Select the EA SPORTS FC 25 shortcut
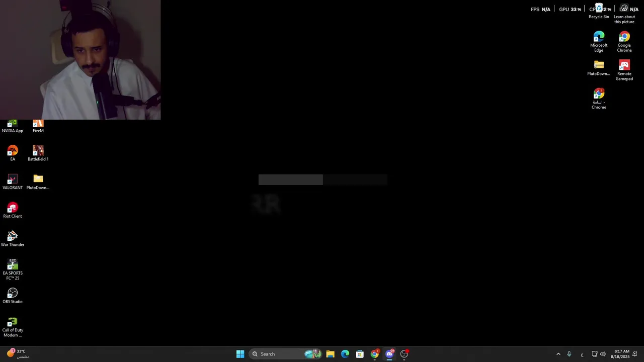Screen dimensions: 644x362 click(13, 270)
